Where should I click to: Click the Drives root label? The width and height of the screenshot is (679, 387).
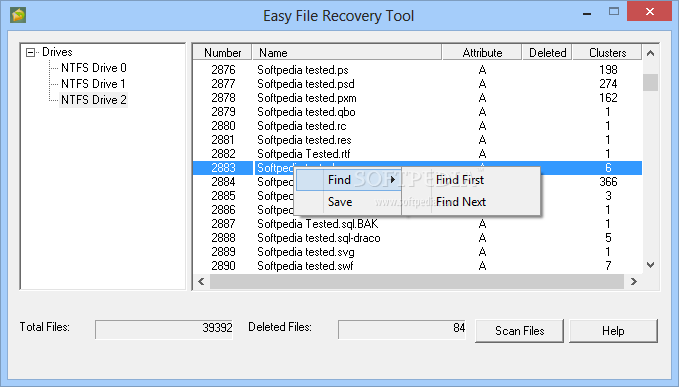pos(57,52)
